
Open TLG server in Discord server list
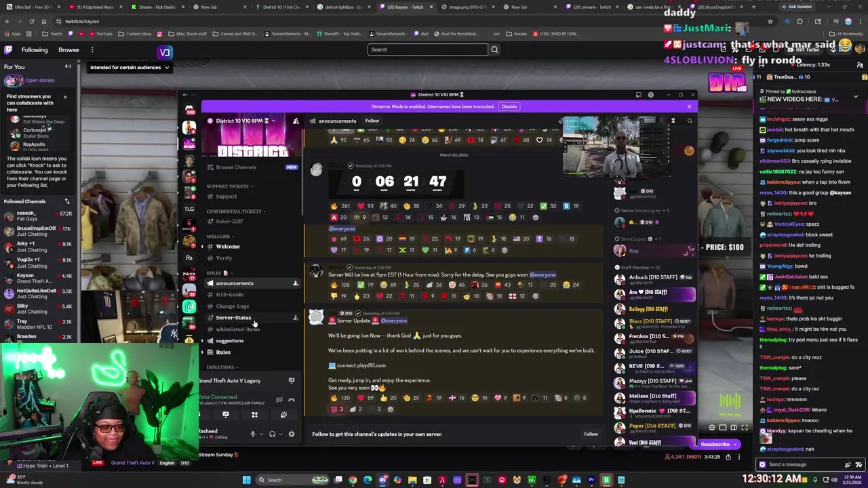[189, 209]
